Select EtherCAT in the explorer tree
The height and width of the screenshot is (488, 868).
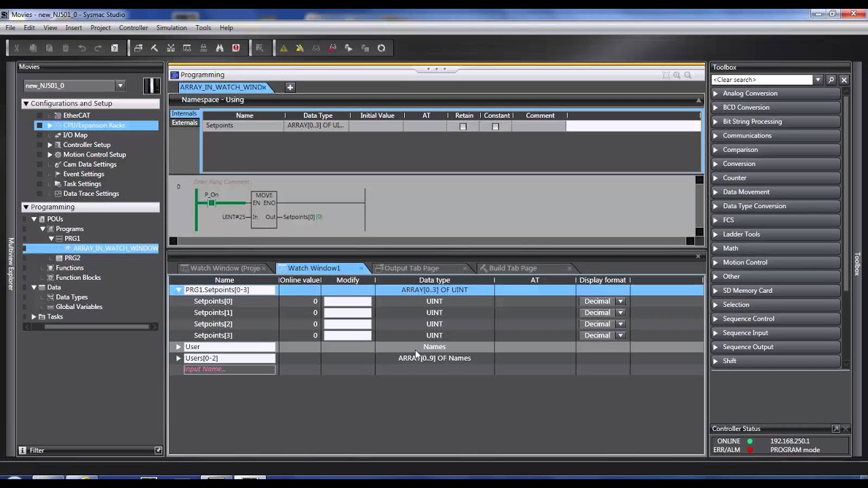coord(77,116)
